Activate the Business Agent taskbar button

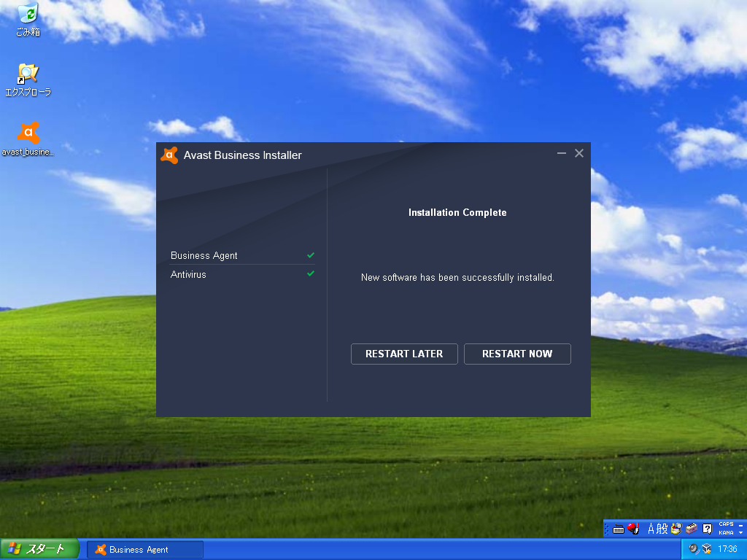tap(145, 550)
